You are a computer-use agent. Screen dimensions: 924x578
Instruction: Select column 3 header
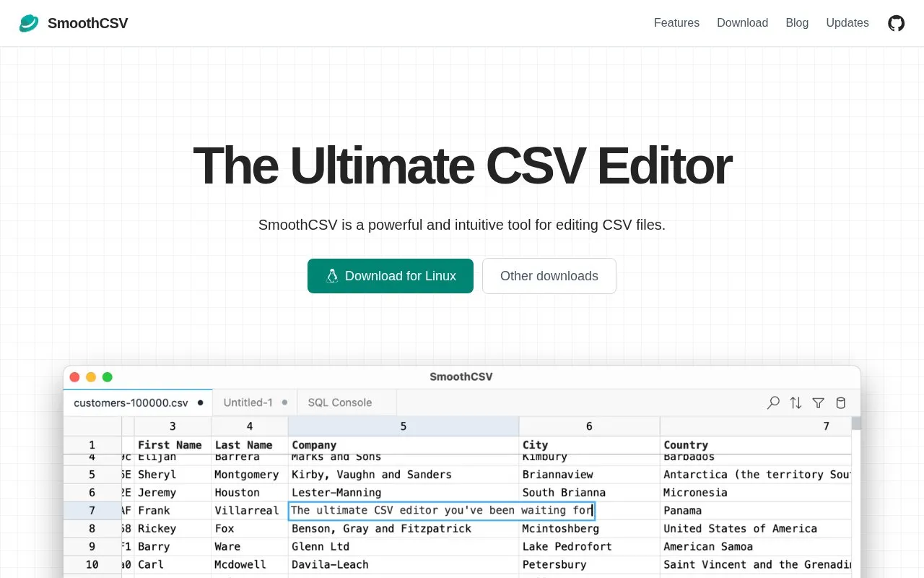click(x=173, y=426)
